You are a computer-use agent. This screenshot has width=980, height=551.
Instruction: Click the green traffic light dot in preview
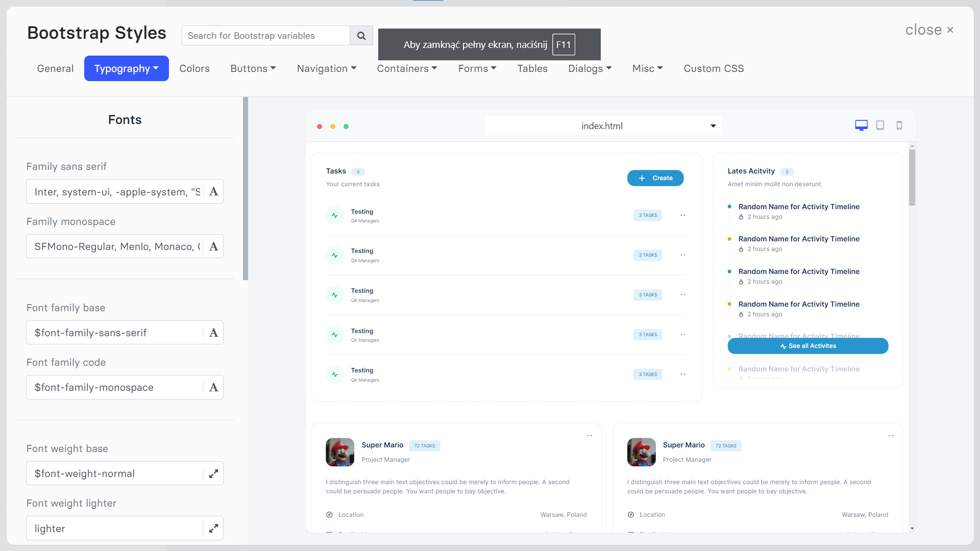pyautogui.click(x=346, y=127)
